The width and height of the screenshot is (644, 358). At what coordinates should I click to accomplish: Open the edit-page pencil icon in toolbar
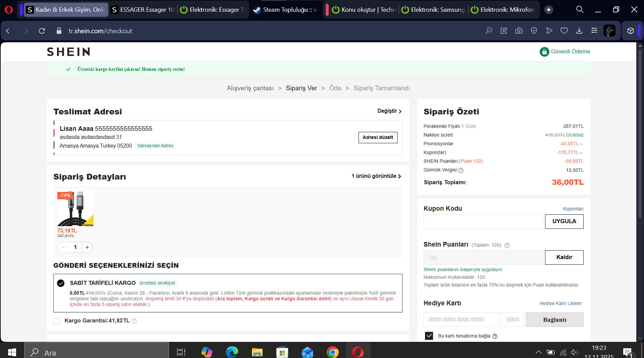click(x=504, y=31)
